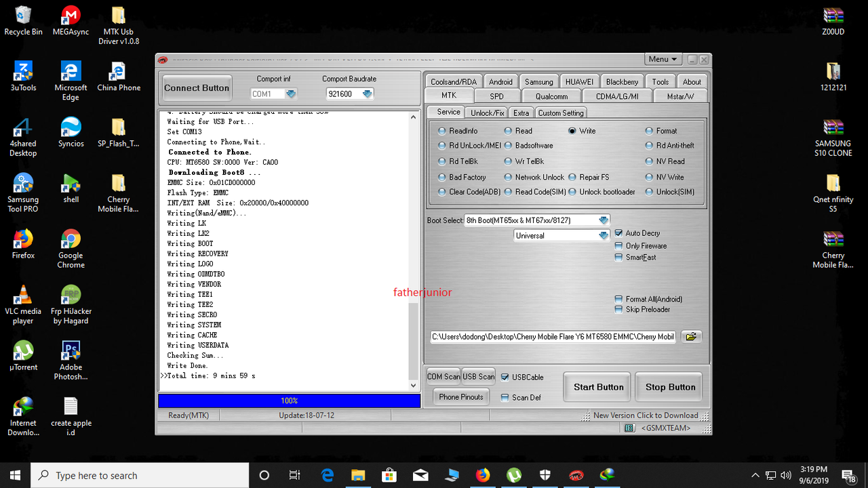Open Z00UD archive on desktop
This screenshot has width=868, height=488.
pyautogui.click(x=833, y=20)
